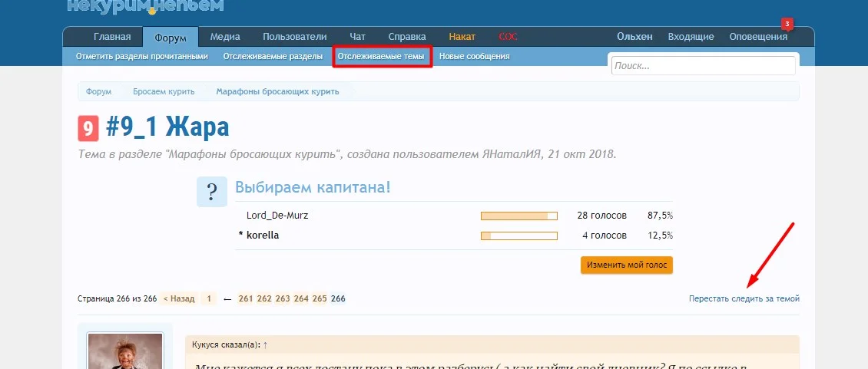Click the red СОС link

pos(508,37)
